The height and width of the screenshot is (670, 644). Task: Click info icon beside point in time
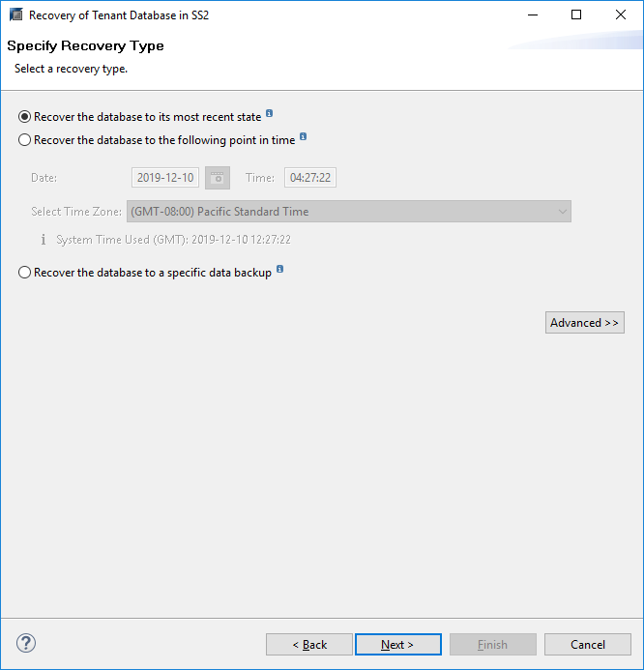pyautogui.click(x=304, y=137)
